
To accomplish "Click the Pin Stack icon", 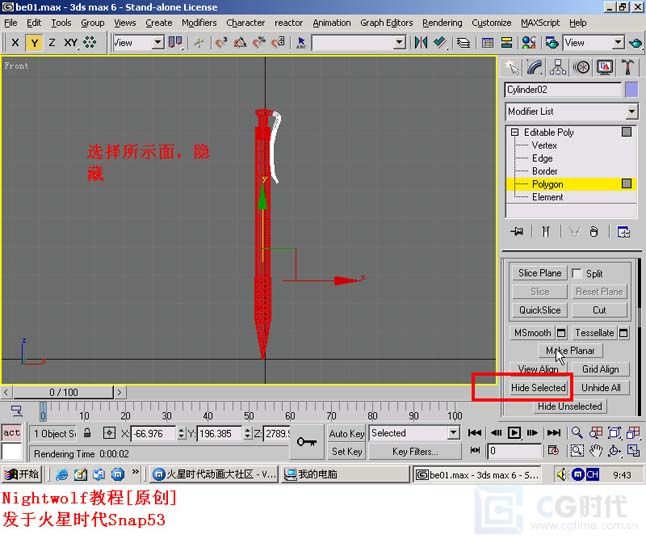I will [x=517, y=232].
